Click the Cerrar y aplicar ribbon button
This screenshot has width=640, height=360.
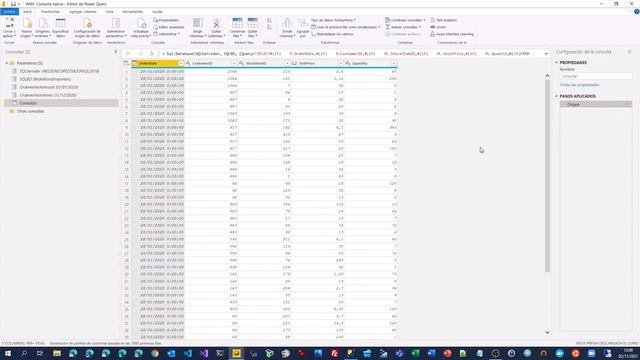click(9, 28)
